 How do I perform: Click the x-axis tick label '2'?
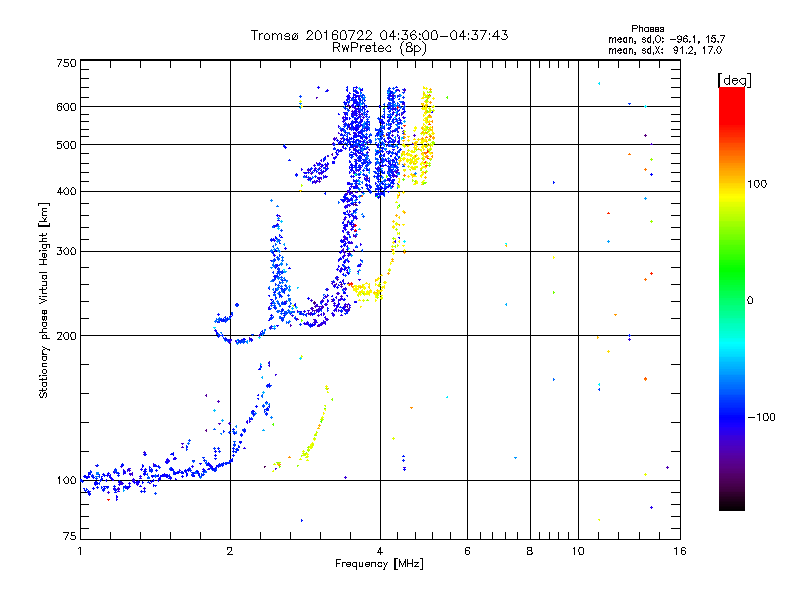pos(230,551)
